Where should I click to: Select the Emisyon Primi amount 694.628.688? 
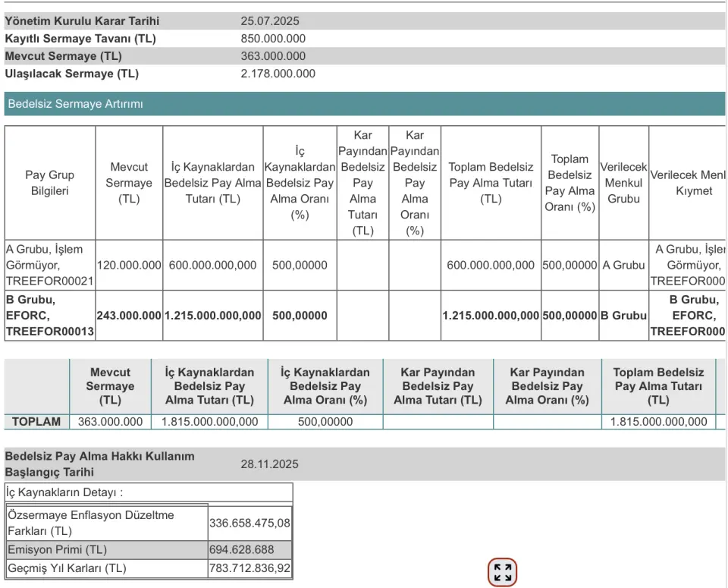tap(242, 549)
